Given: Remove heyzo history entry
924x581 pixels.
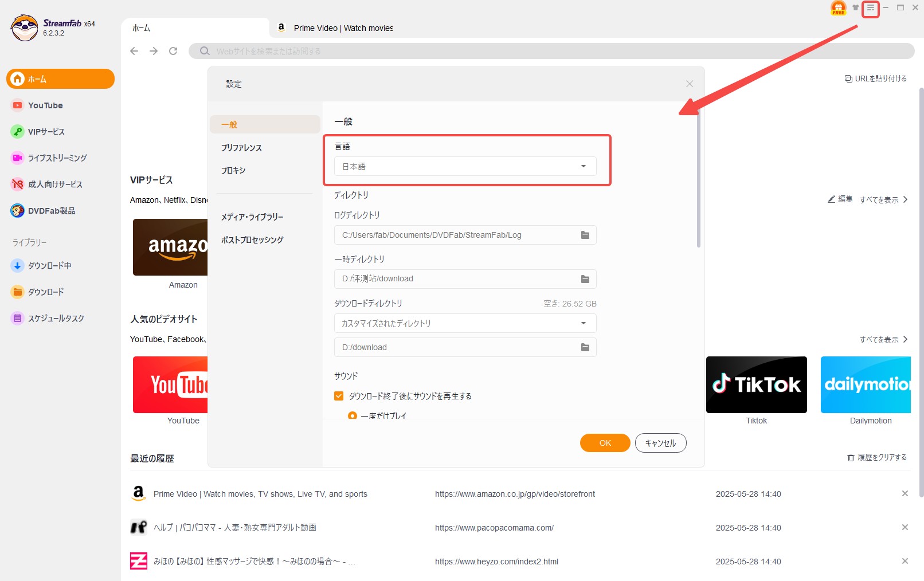Looking at the screenshot, I should 905,561.
